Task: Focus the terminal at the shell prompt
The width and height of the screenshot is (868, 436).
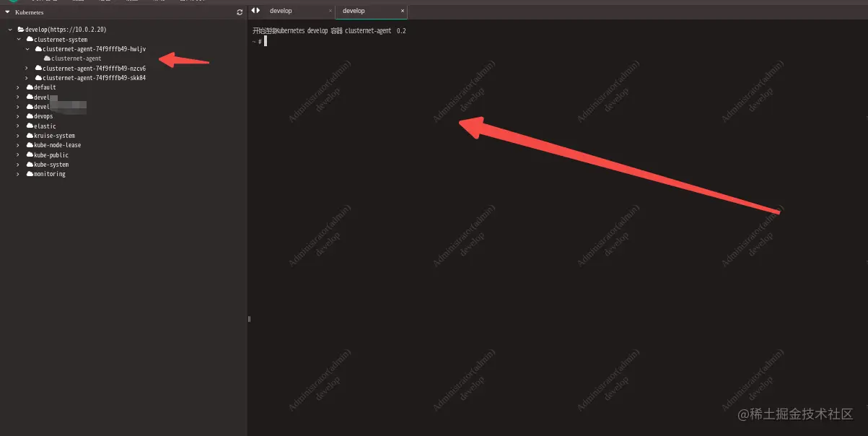Action: pos(266,42)
